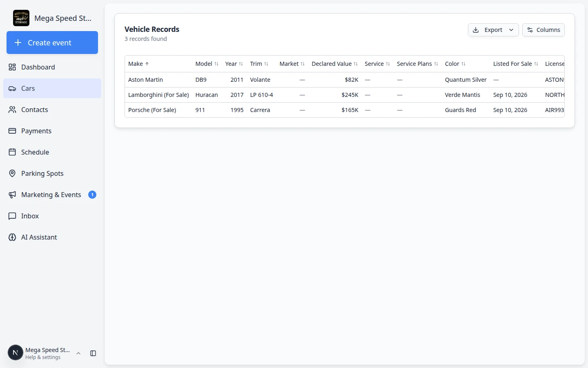Click the Marketing & Events notification badge

(x=92, y=195)
